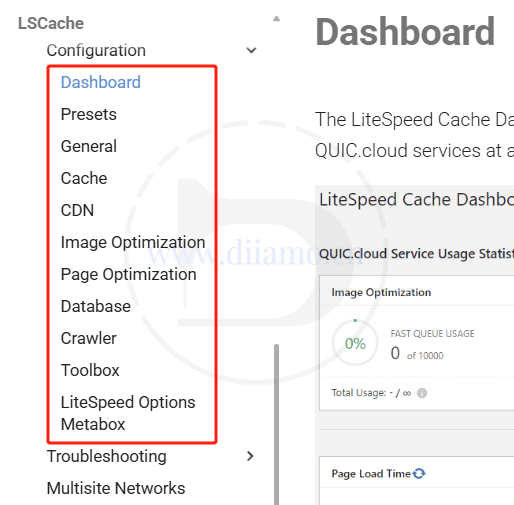Collapse the Configuration section chevron

tap(251, 50)
